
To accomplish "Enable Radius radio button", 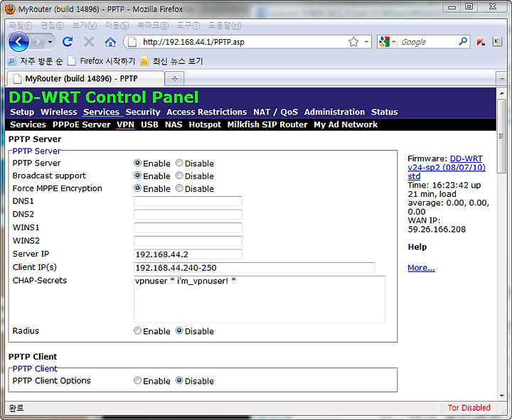I will [137, 330].
